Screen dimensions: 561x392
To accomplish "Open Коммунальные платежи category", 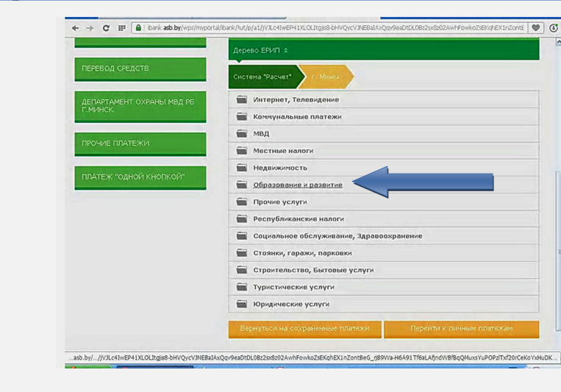I will tap(297, 116).
